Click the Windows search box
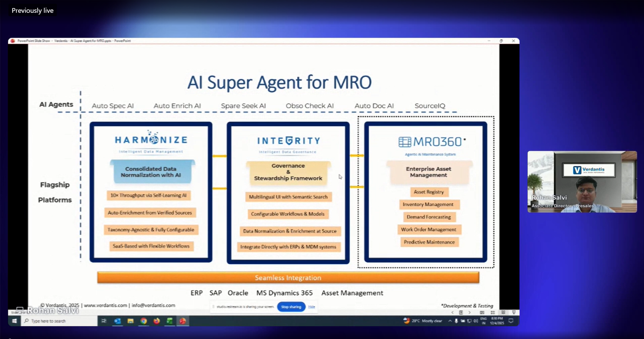Image resolution: width=644 pixels, height=339 pixels. click(x=60, y=321)
